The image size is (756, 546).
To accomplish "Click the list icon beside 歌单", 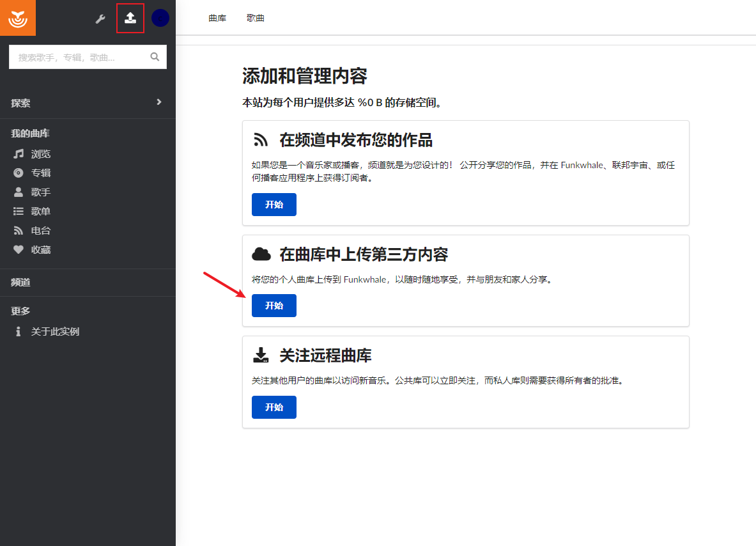I will pos(19,211).
